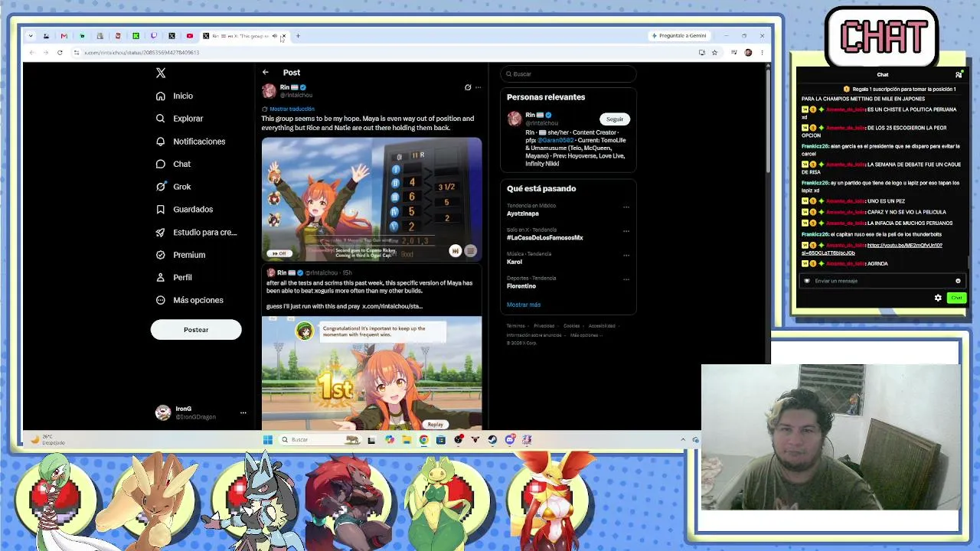Viewport: 980px width, 551px height.
Task: Follow Rin with the Seguir button
Action: pos(615,119)
